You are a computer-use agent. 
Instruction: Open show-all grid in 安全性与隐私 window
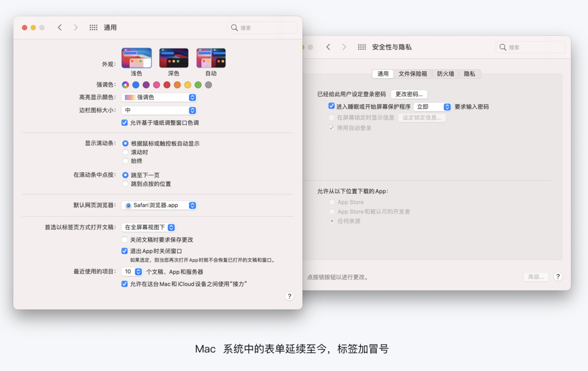[x=362, y=47]
